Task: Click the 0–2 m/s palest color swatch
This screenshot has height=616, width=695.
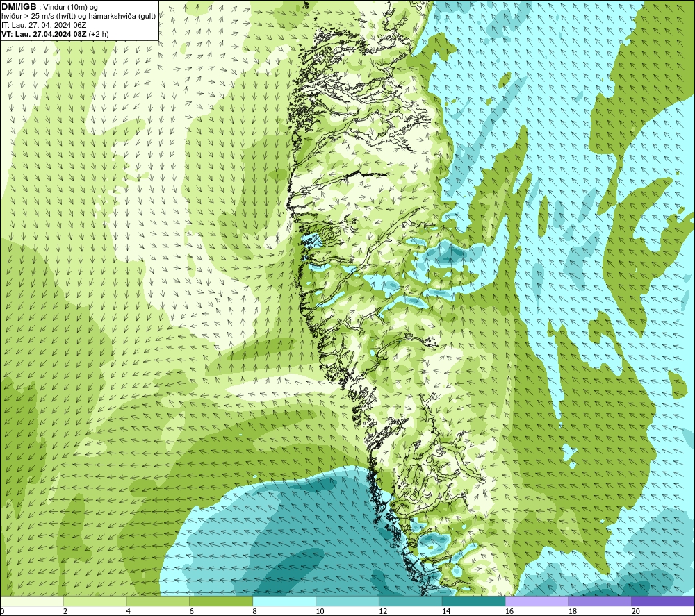Action: pyautogui.click(x=31, y=601)
